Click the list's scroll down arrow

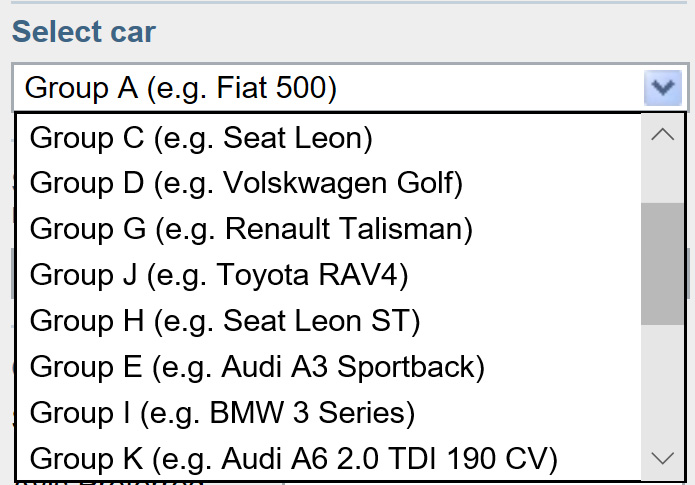click(x=662, y=458)
